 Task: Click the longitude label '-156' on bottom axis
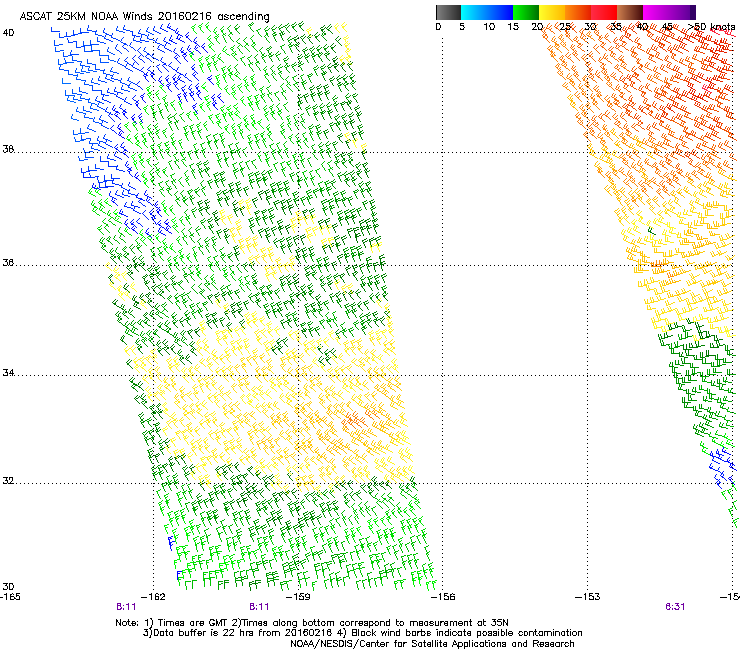point(444,597)
